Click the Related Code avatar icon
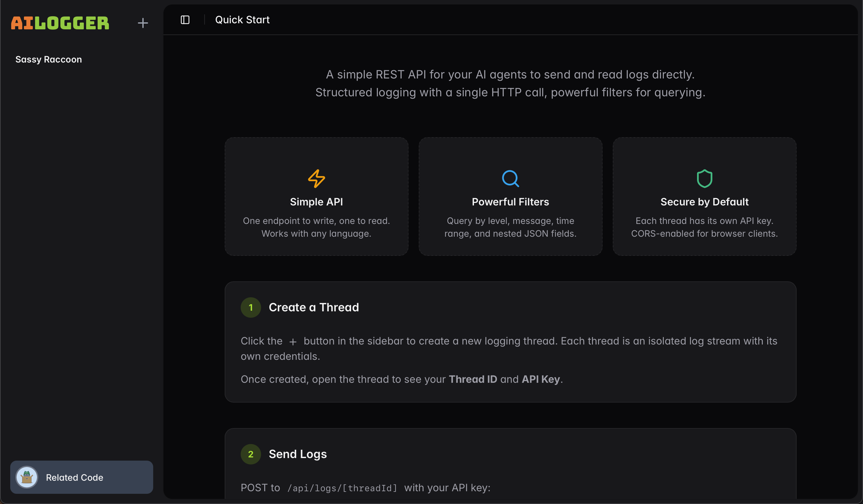Screen dimensions: 863x504 27,477
